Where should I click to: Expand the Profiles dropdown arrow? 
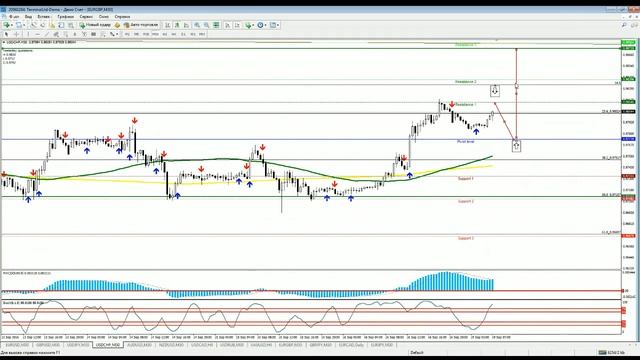(24, 25)
